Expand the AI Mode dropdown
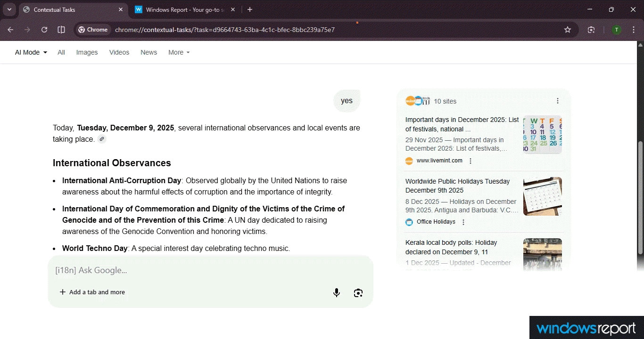This screenshot has height=339, width=644. pyautogui.click(x=30, y=52)
